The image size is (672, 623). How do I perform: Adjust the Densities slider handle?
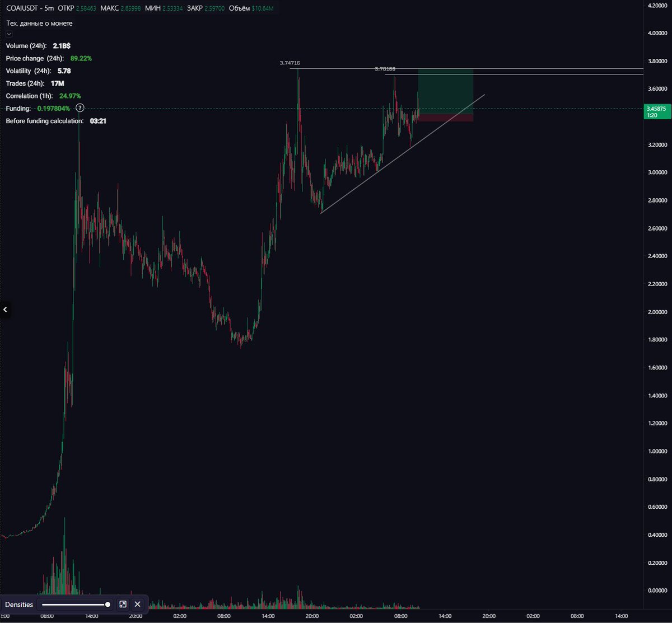click(108, 605)
